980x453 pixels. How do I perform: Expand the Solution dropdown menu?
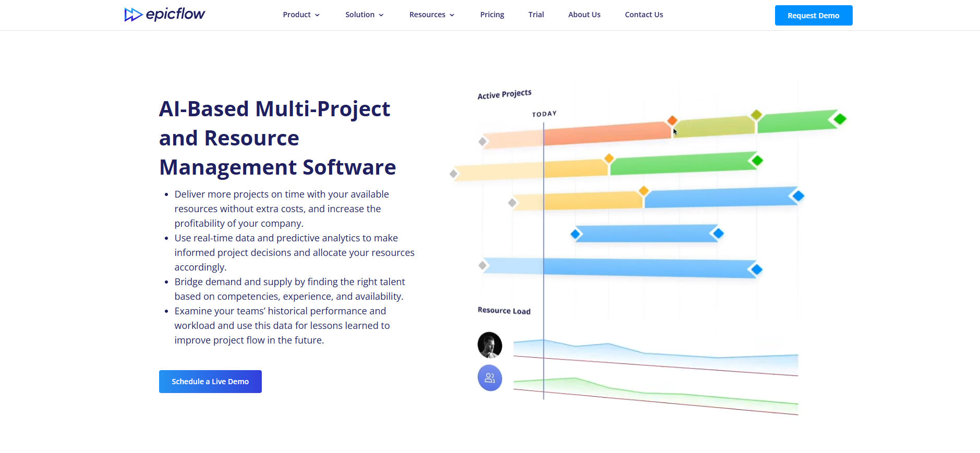[364, 15]
